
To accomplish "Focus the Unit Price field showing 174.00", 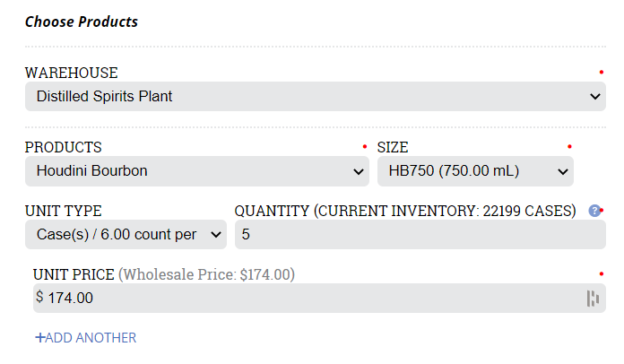I will pyautogui.click(x=319, y=298).
